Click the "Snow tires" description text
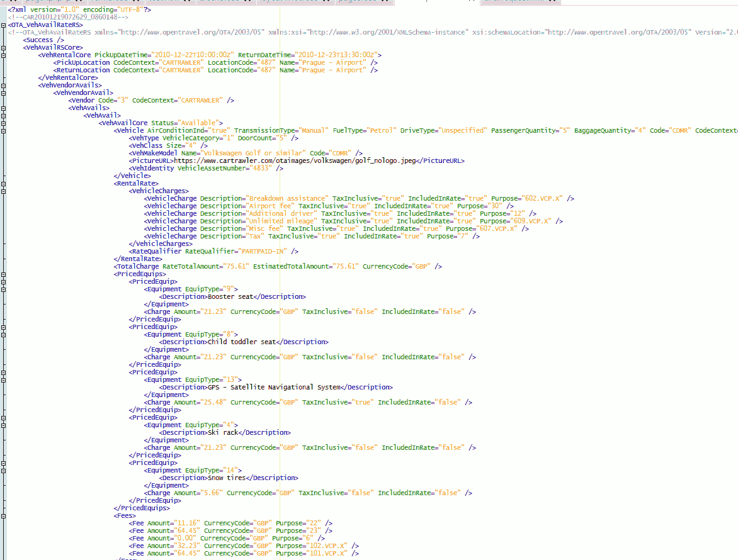 coord(227,478)
